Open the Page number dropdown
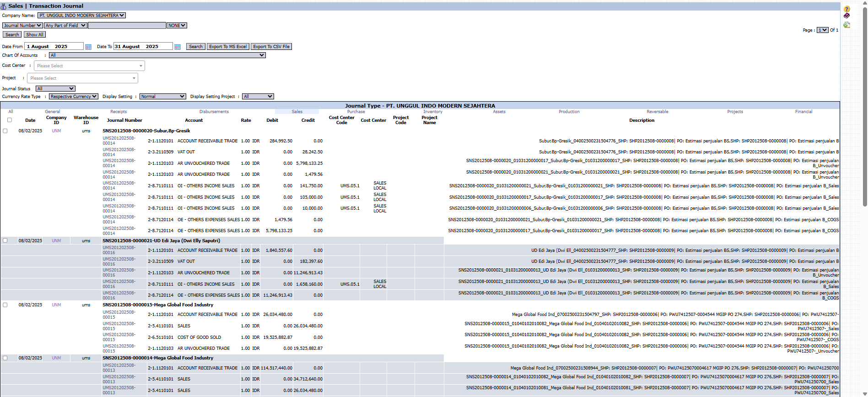 823,30
